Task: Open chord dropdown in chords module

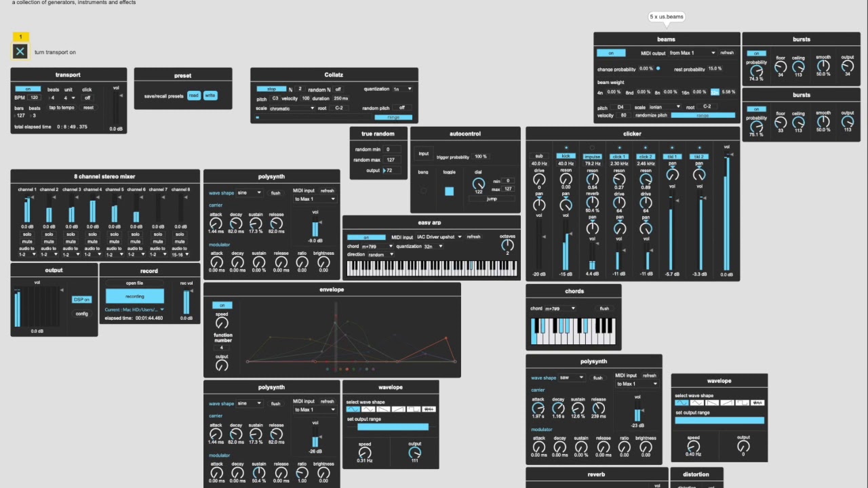Action: coord(560,308)
